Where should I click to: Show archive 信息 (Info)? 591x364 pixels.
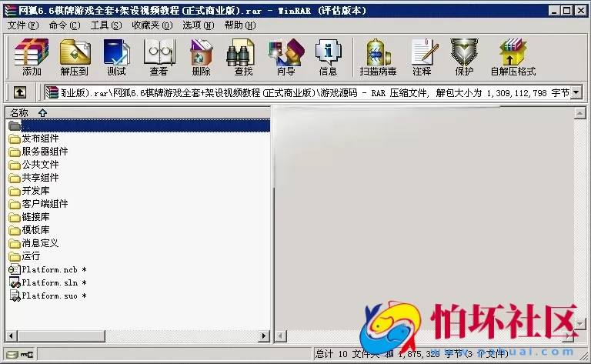[328, 57]
